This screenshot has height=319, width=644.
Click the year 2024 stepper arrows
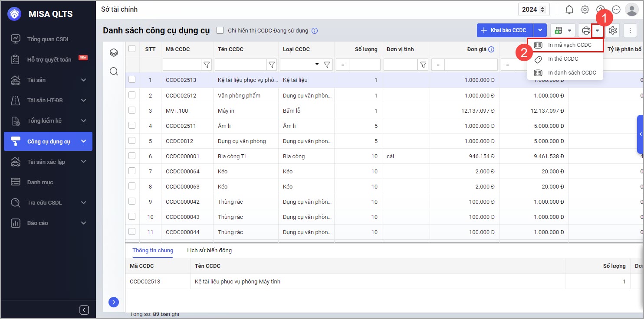point(542,10)
